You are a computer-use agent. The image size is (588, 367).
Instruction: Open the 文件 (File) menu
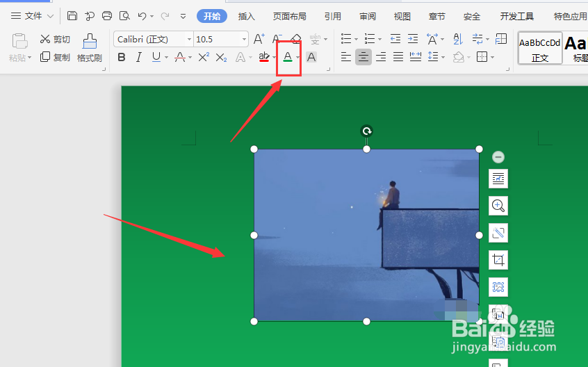[x=32, y=16]
